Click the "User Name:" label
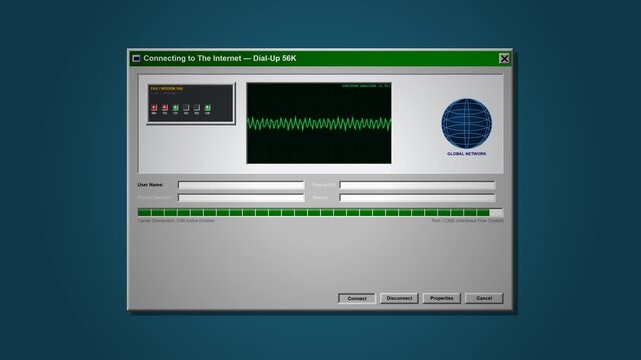This screenshot has height=360, width=641. [x=150, y=185]
